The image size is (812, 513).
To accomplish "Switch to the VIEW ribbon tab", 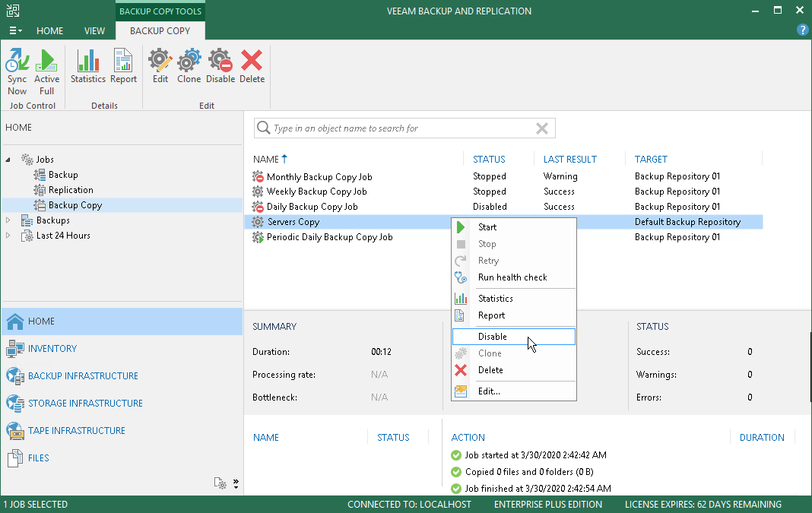I will pos(95,31).
